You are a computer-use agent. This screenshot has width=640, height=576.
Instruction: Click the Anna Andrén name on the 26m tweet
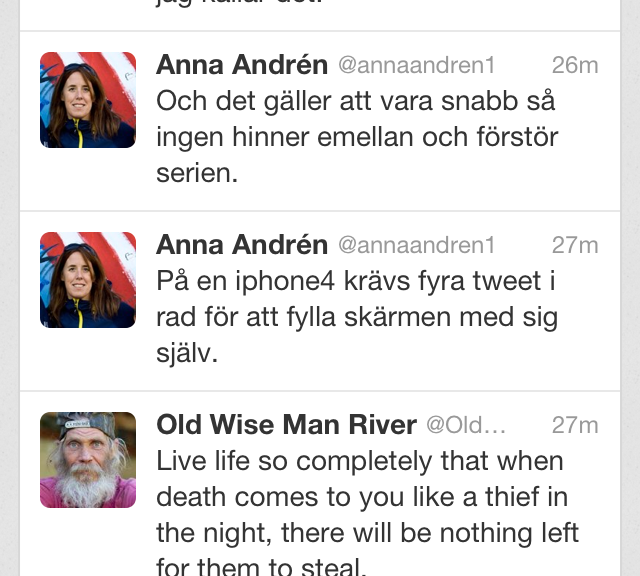point(242,65)
